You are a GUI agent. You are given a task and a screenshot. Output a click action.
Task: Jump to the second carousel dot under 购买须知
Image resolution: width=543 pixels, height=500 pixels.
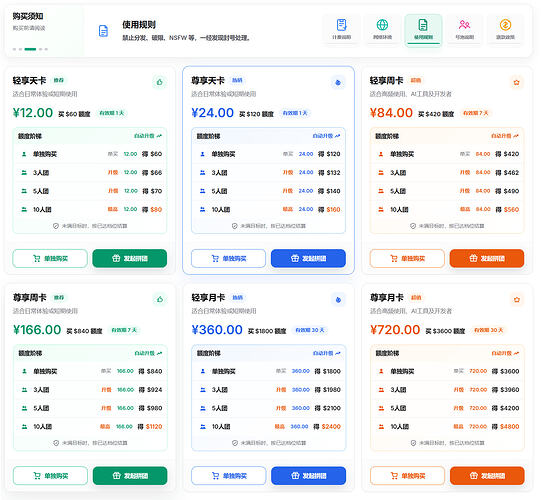20,49
